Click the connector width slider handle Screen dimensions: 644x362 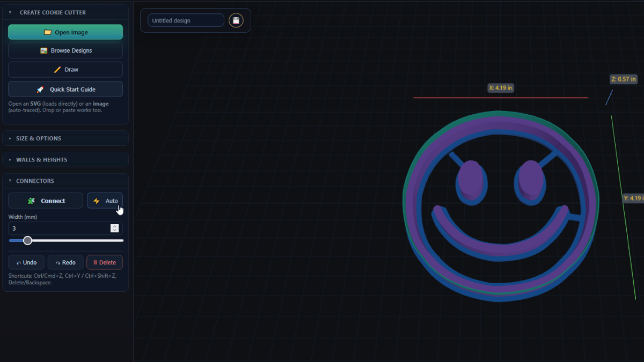pyautogui.click(x=27, y=241)
